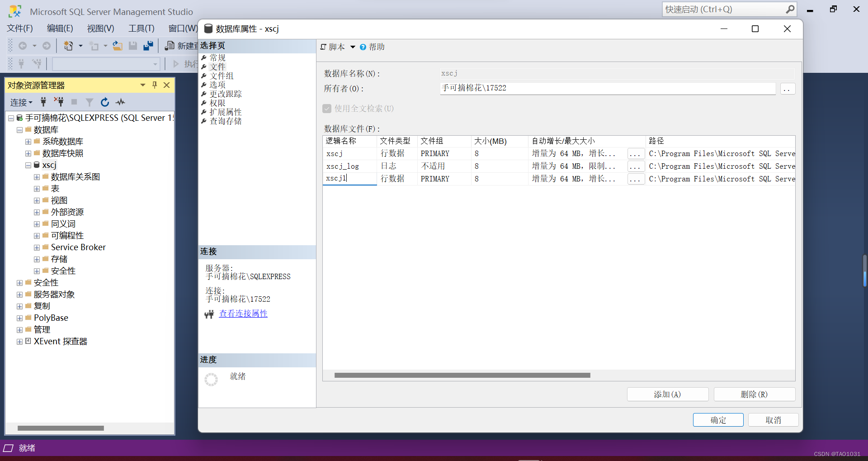
Task: Close the Object Explorer panel
Action: 166,85
